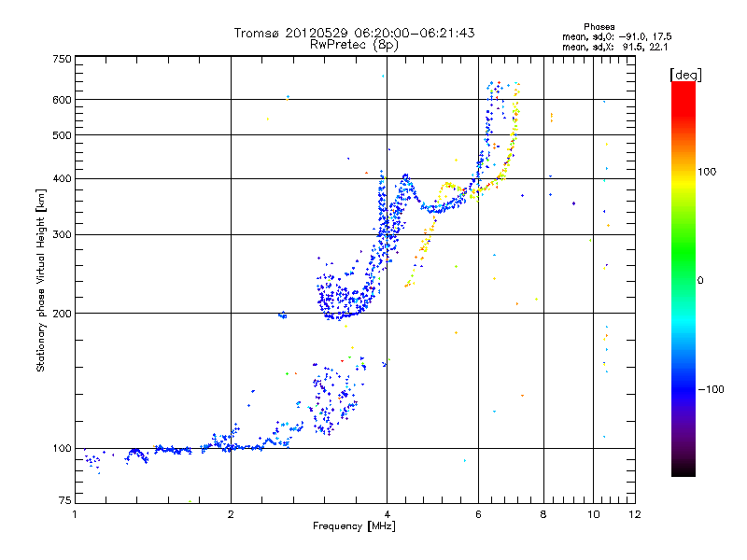The height and width of the screenshot is (560, 747).
Task: Click the black bottom of the colorbar
Action: tap(683, 471)
